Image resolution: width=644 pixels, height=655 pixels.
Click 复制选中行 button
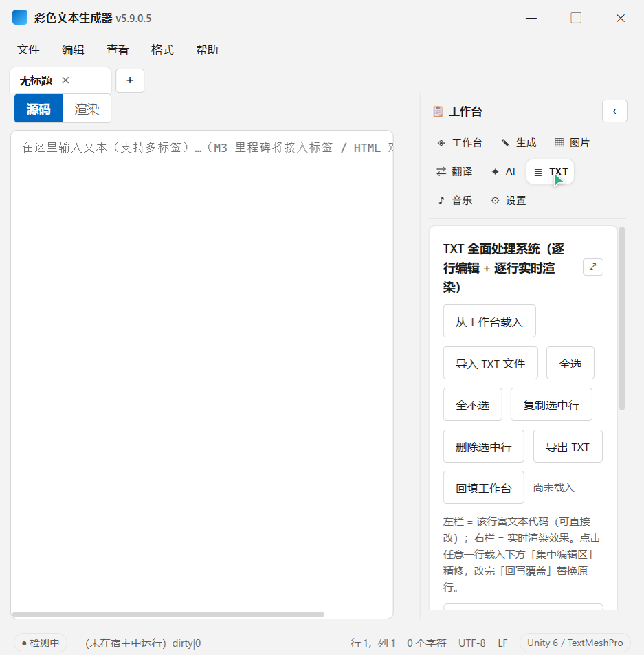[551, 404]
